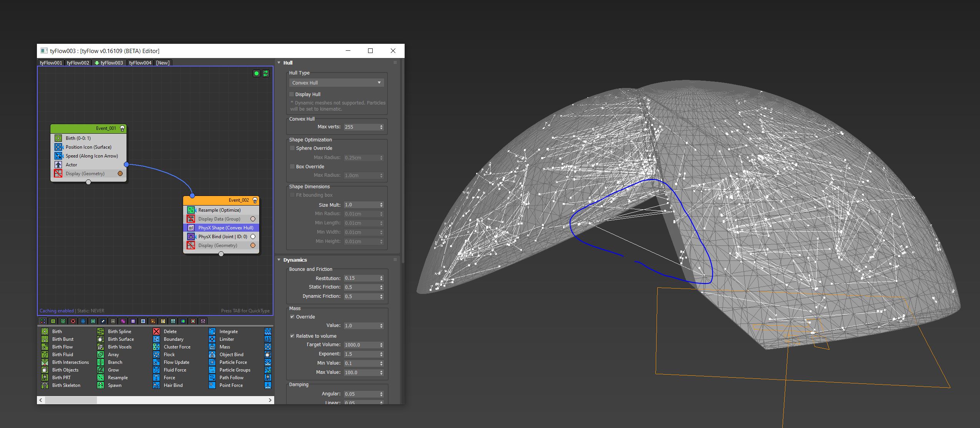Select the all-operators depot category tab

[x=43, y=321]
